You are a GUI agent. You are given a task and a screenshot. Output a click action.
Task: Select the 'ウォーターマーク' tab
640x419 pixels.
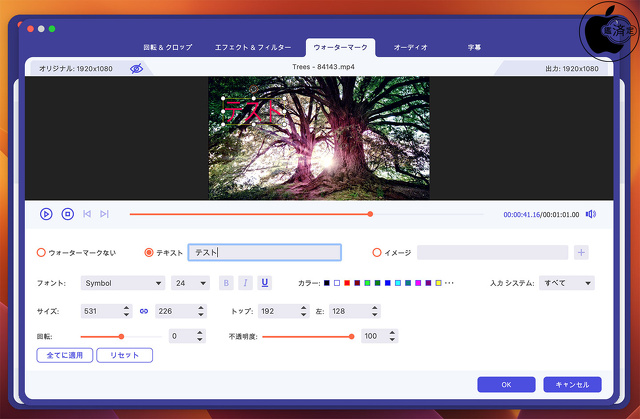point(340,47)
